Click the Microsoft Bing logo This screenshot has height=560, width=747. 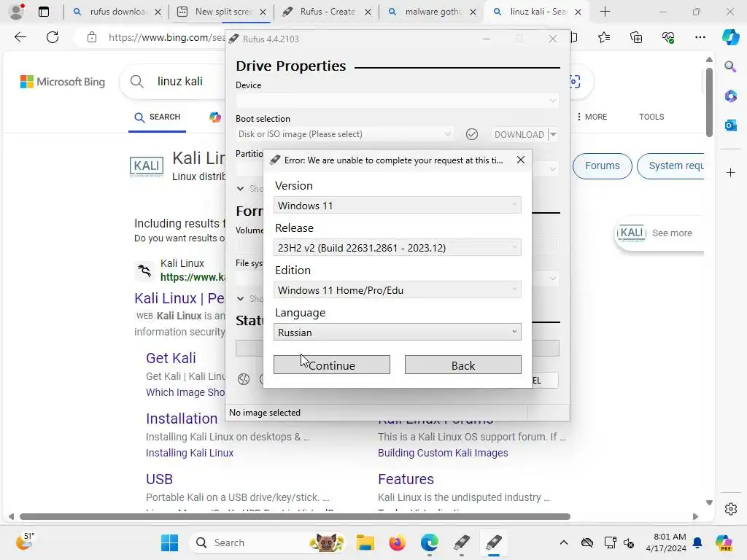pyautogui.click(x=63, y=82)
